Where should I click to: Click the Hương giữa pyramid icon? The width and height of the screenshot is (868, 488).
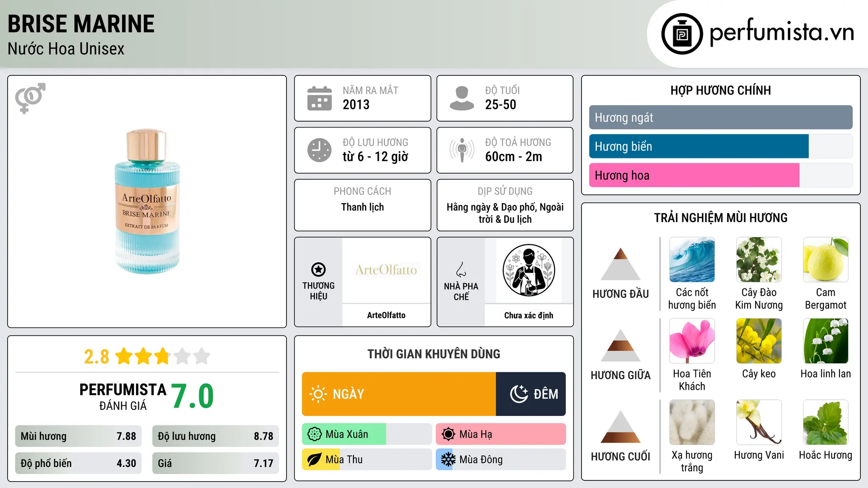pyautogui.click(x=620, y=345)
